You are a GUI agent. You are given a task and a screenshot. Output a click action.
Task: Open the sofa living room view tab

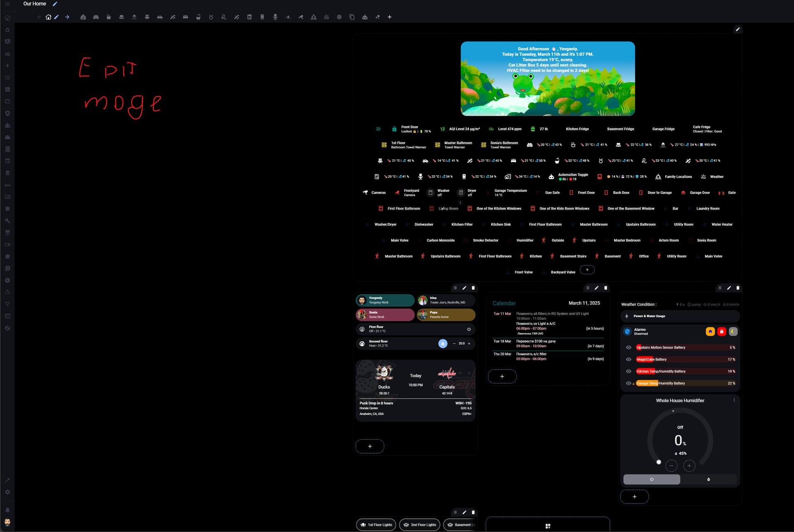(96, 17)
